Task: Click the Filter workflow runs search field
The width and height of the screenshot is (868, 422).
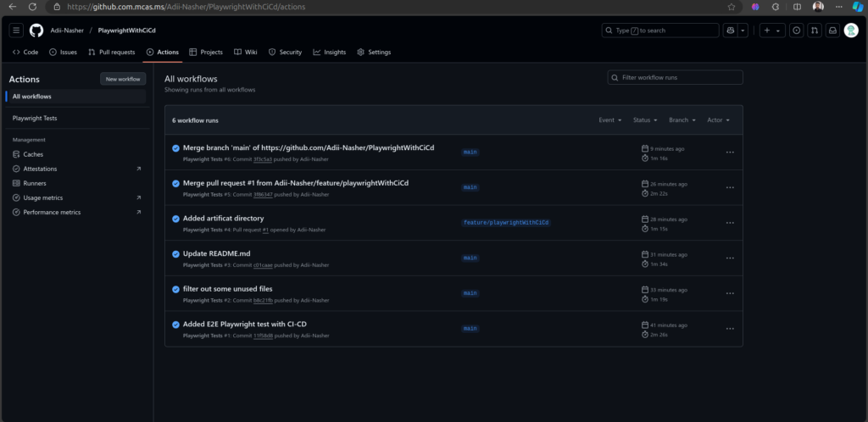Action: 676,78
